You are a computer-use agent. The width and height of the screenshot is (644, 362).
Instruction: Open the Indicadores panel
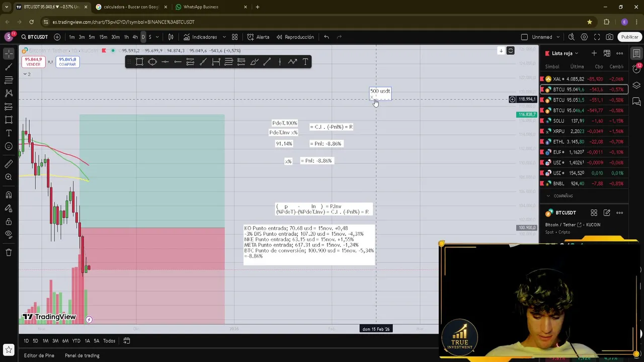click(x=200, y=37)
